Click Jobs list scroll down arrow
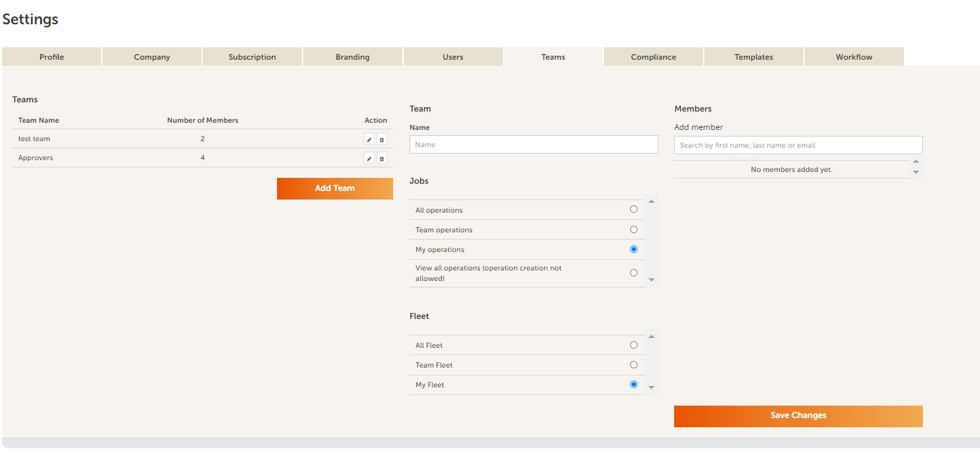Screen dimensions: 980x466 click(651, 280)
